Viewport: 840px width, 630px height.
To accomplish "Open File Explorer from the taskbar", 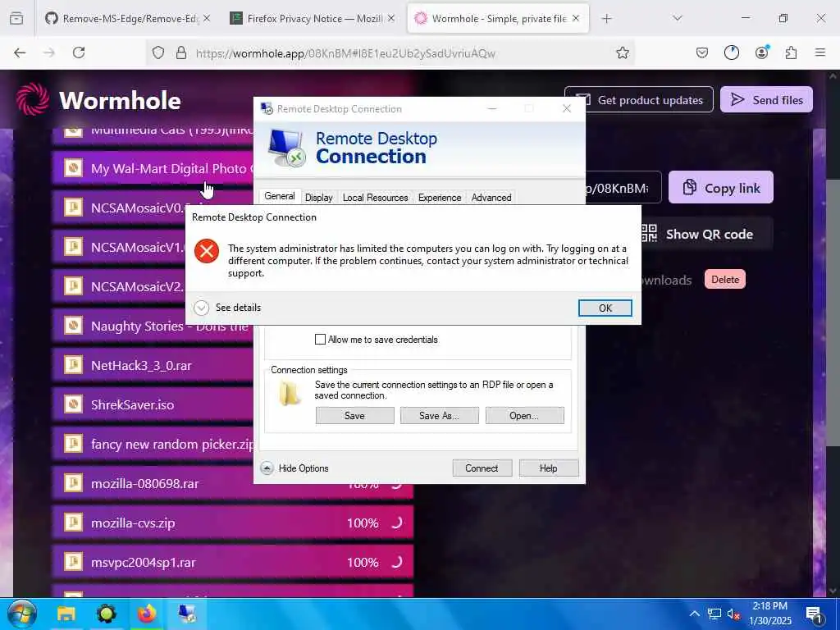I will tap(66, 614).
